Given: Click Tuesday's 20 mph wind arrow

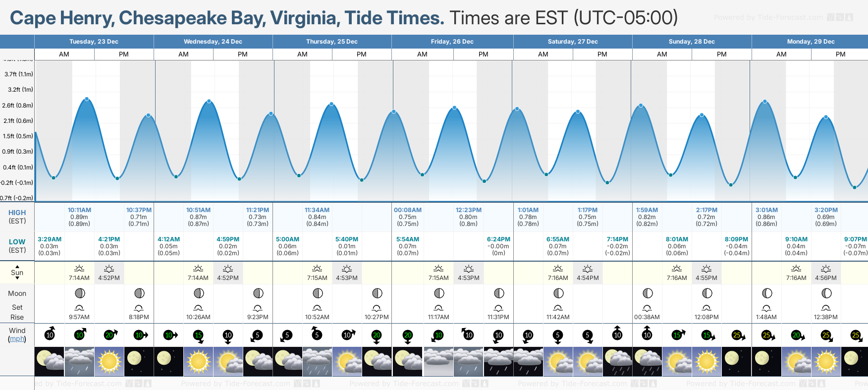Looking at the screenshot, I should [109, 334].
